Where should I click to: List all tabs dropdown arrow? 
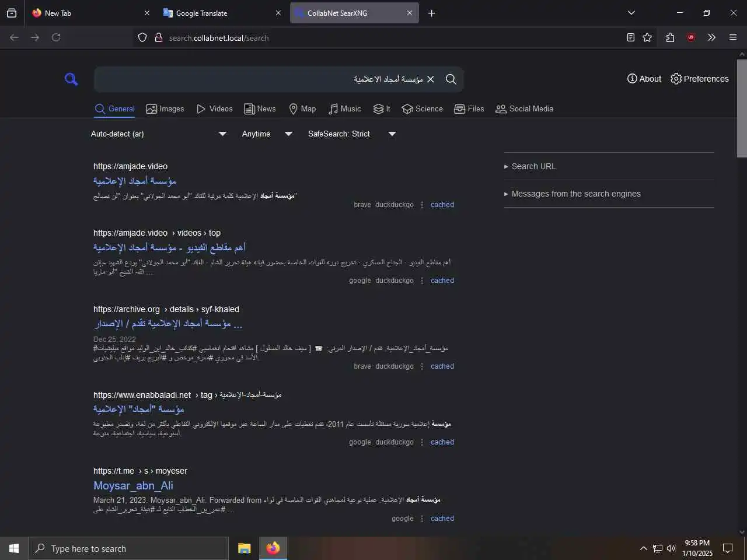pos(631,13)
